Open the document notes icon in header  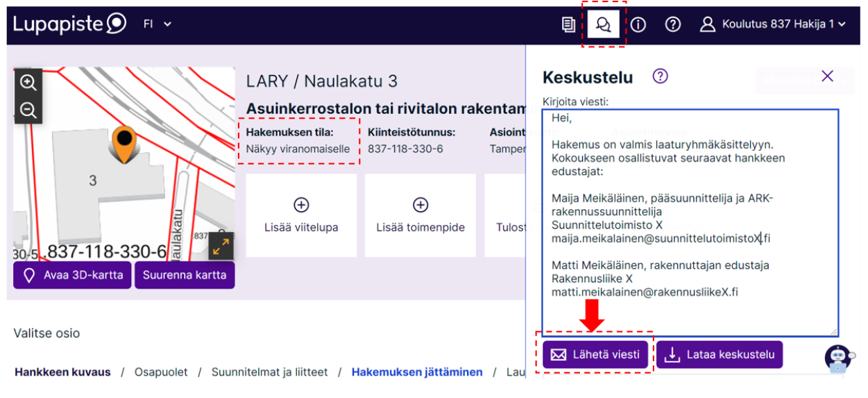click(x=569, y=24)
